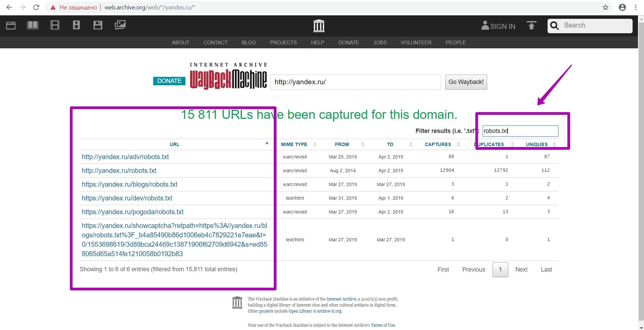
Task: Click the Internet Archive temple logo in header
Action: (x=319, y=26)
